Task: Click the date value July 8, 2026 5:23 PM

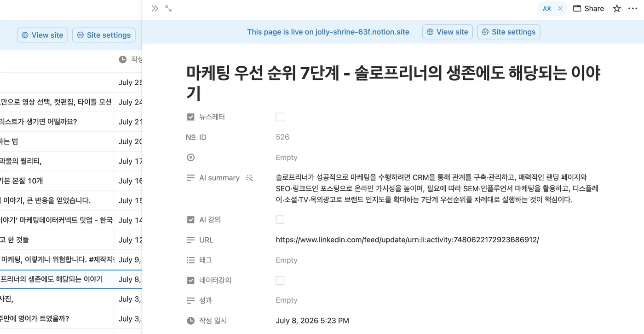Action: (x=312, y=321)
